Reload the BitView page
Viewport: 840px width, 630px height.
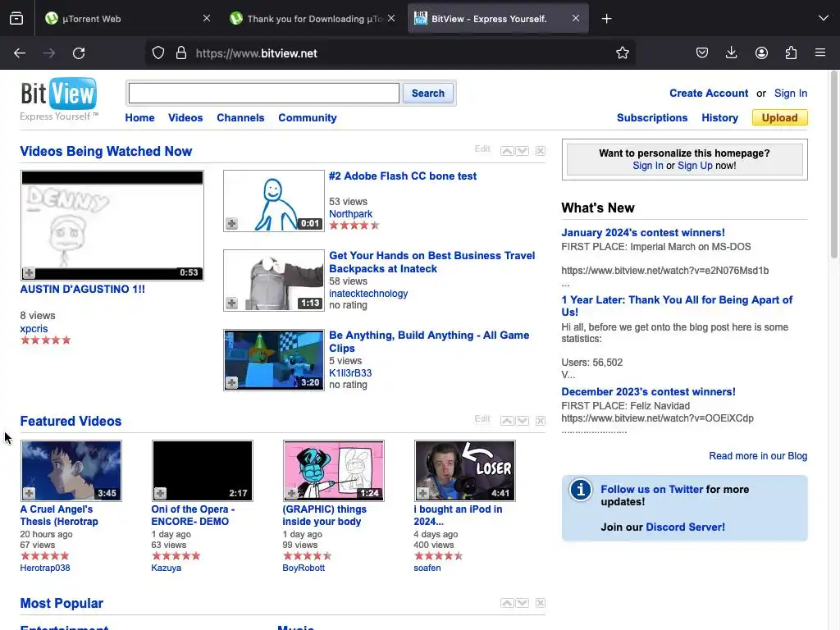point(79,53)
